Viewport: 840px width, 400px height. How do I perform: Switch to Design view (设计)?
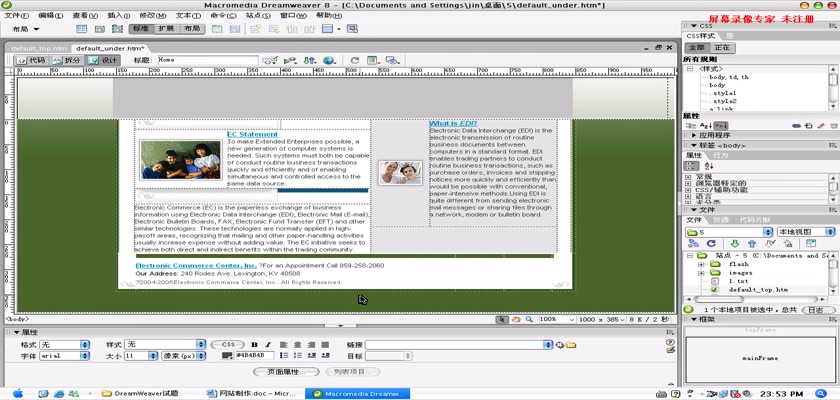tap(103, 61)
